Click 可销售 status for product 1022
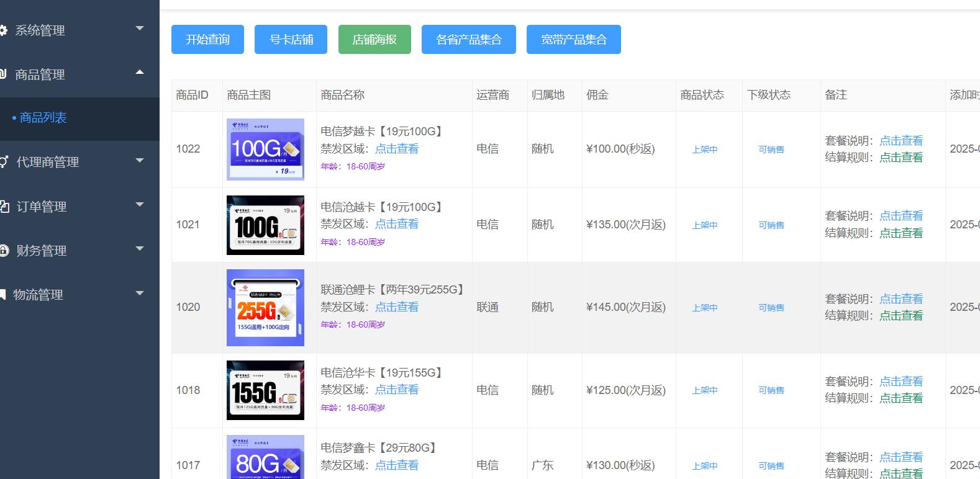The image size is (980, 479). 771,150
